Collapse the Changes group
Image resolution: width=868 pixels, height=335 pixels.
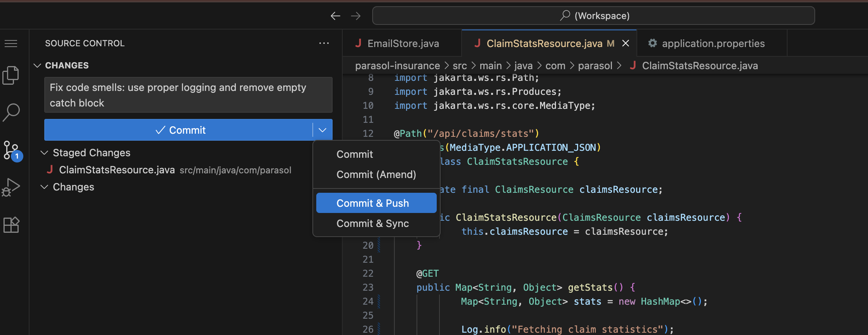tap(45, 187)
